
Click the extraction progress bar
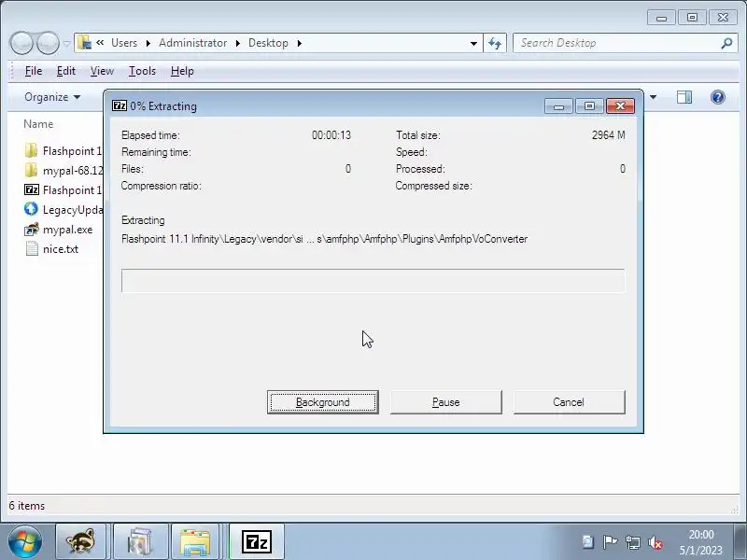coord(373,281)
